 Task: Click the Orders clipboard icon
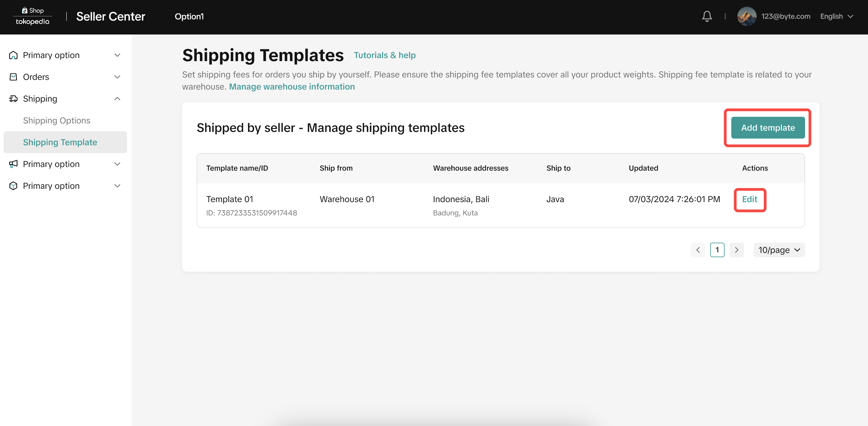pos(13,77)
